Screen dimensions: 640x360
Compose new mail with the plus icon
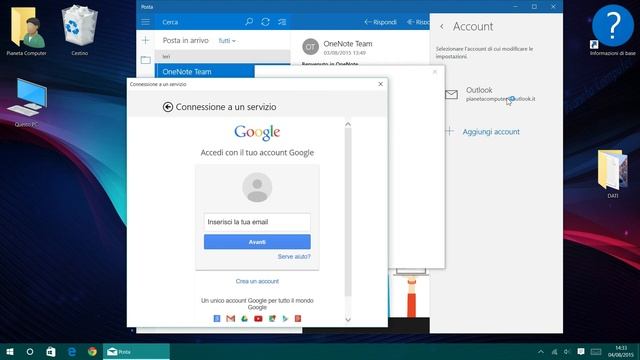(x=145, y=40)
